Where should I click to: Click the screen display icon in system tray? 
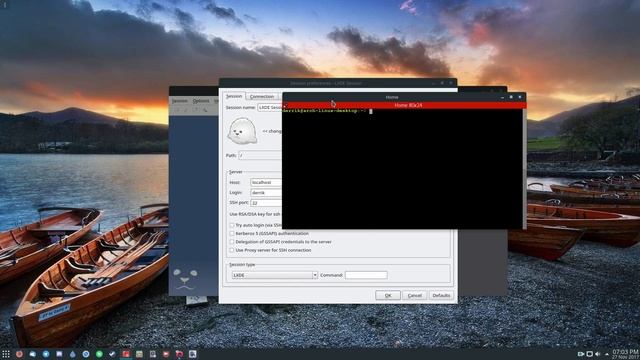pyautogui.click(x=589, y=354)
